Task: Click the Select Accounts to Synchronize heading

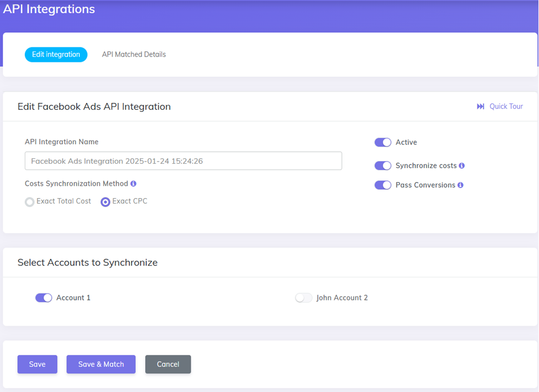Action: pyautogui.click(x=88, y=262)
